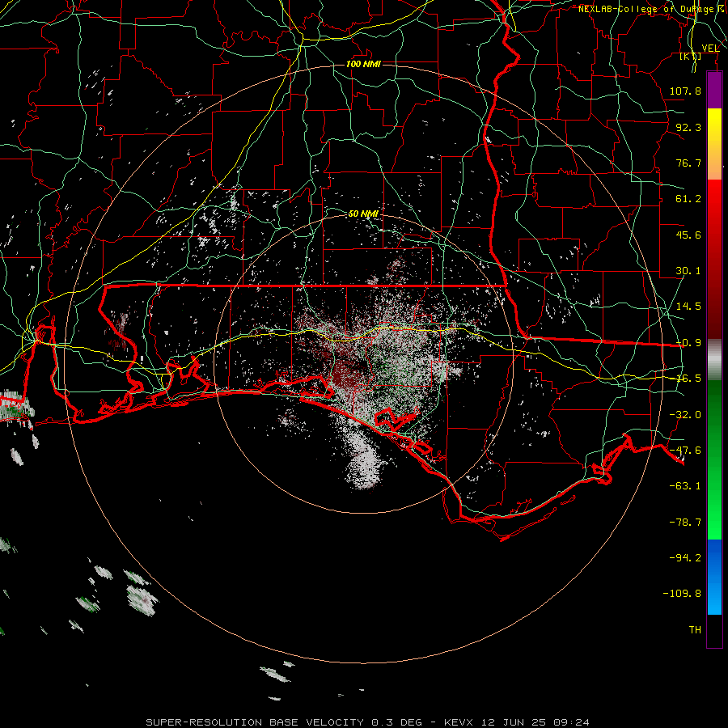Click the -0.9 velocity scale value

pyautogui.click(x=688, y=343)
